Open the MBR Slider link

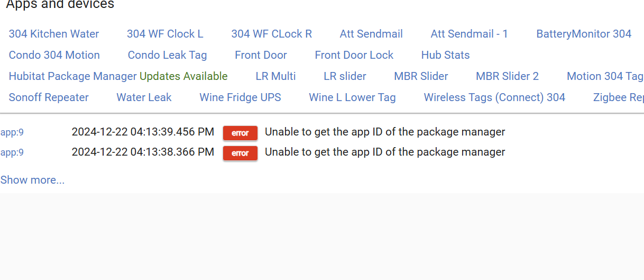point(421,76)
